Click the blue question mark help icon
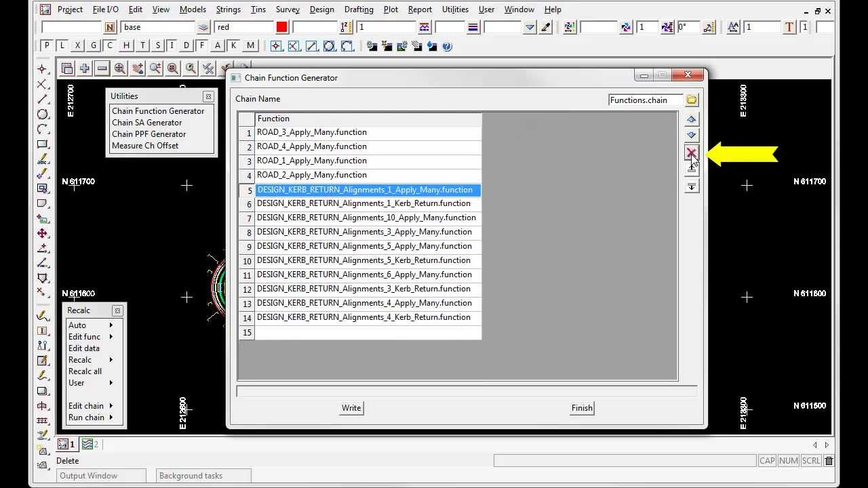Screen dimensions: 868x488 pos(447,46)
